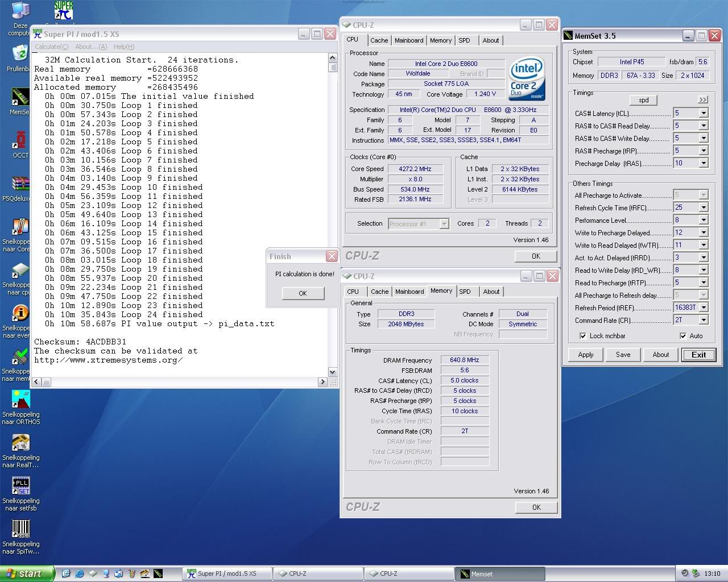Launch the cpu-z shortcut desktop icon
728x582 pixels.
[20, 270]
